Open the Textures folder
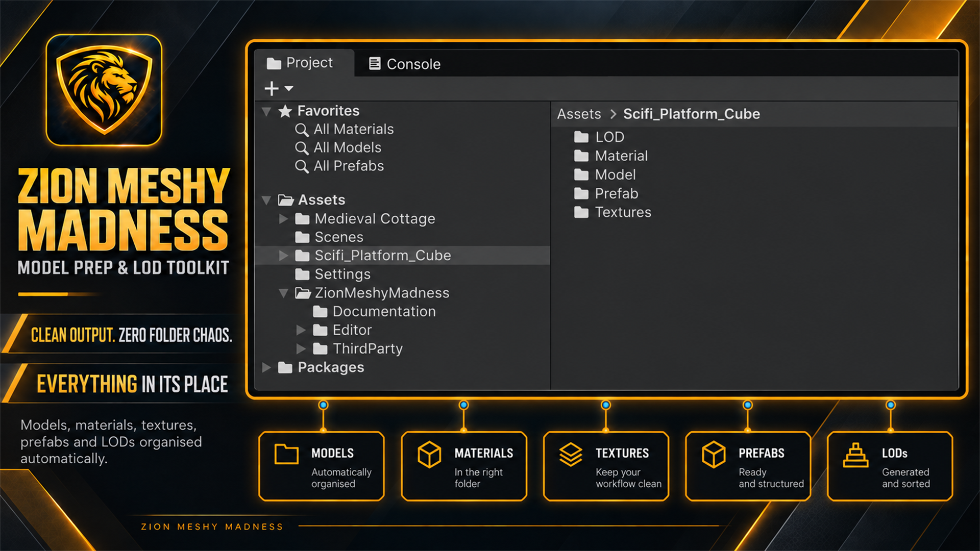Image resolution: width=980 pixels, height=551 pixels. 623,213
